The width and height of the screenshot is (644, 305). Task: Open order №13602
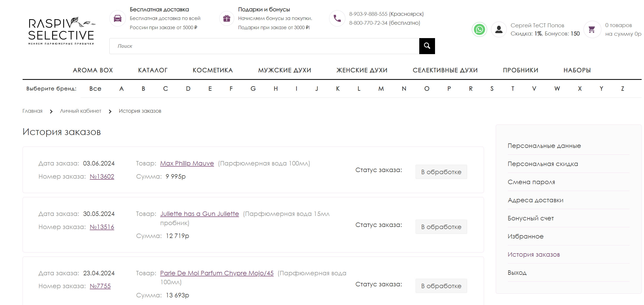click(x=102, y=177)
